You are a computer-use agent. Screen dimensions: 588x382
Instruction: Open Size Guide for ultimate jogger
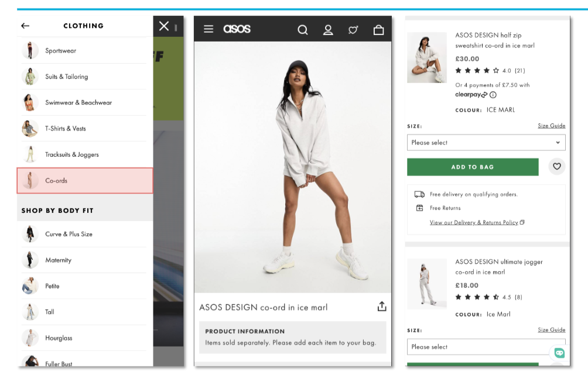coord(551,330)
